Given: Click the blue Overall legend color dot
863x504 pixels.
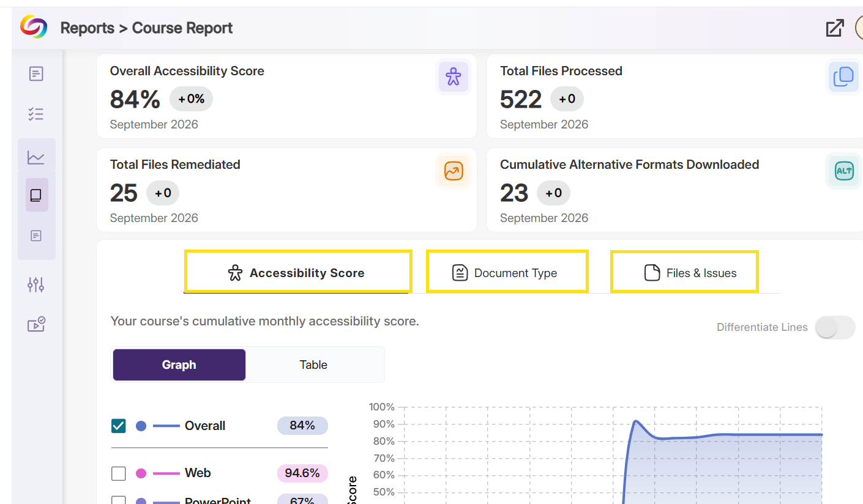Looking at the screenshot, I should 141,426.
